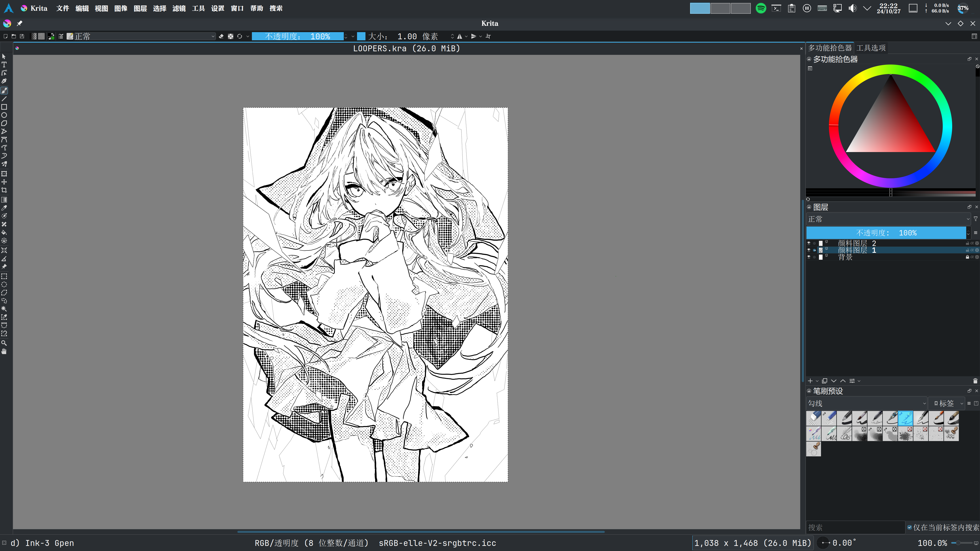Select the Elliptical selection tool
This screenshot has height=551, width=980.
tap(4, 284)
